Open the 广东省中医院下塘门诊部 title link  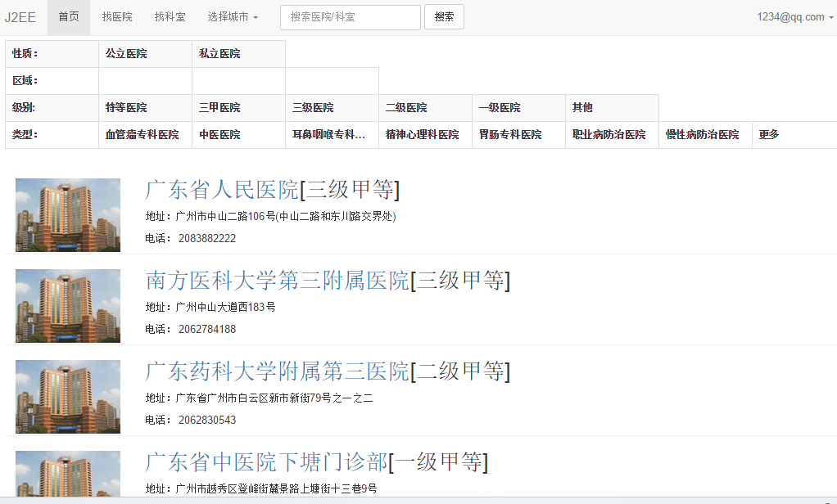click(266, 462)
